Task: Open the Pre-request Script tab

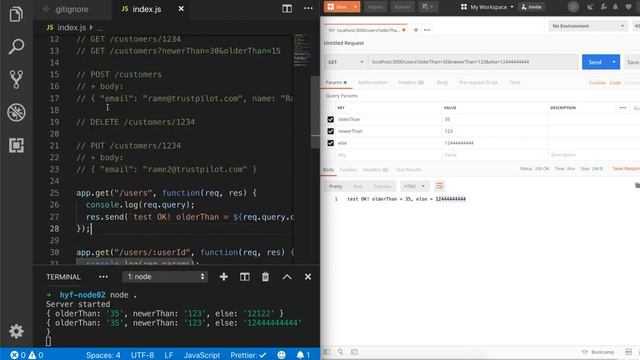Action: click(478, 82)
